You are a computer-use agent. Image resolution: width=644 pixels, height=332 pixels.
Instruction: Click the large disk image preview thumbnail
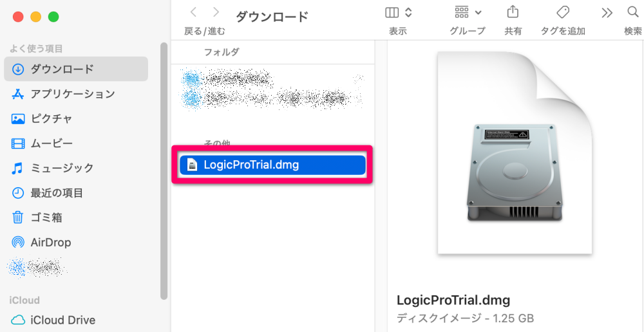point(515,152)
